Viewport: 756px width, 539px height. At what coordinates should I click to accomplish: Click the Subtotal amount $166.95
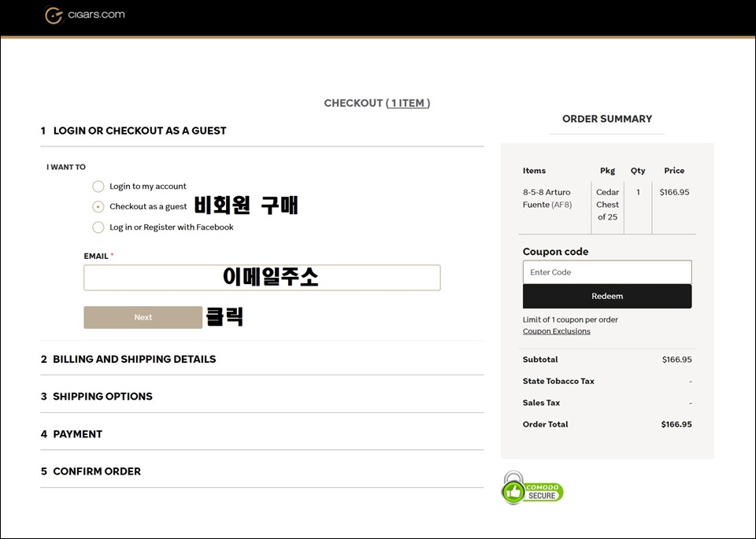[677, 360]
